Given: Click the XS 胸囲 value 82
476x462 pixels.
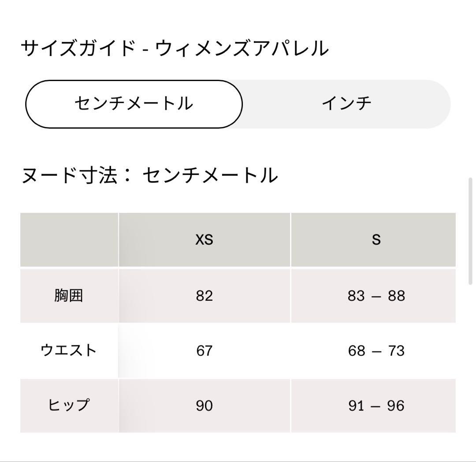Looking at the screenshot, I should click(x=204, y=295).
